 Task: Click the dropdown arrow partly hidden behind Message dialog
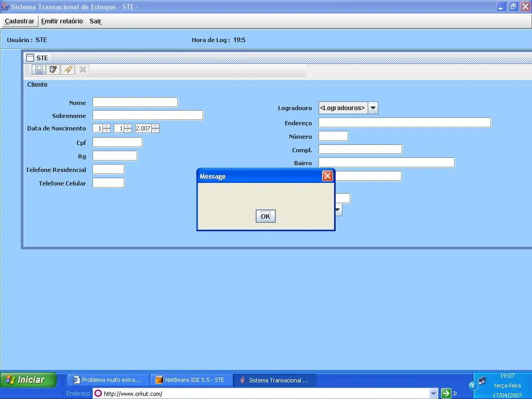(x=338, y=210)
